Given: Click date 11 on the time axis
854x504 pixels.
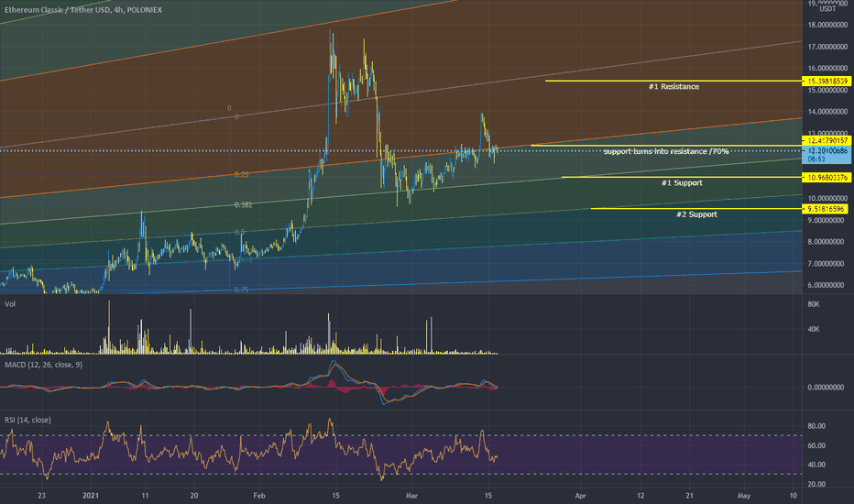Looking at the screenshot, I should pos(145,496).
